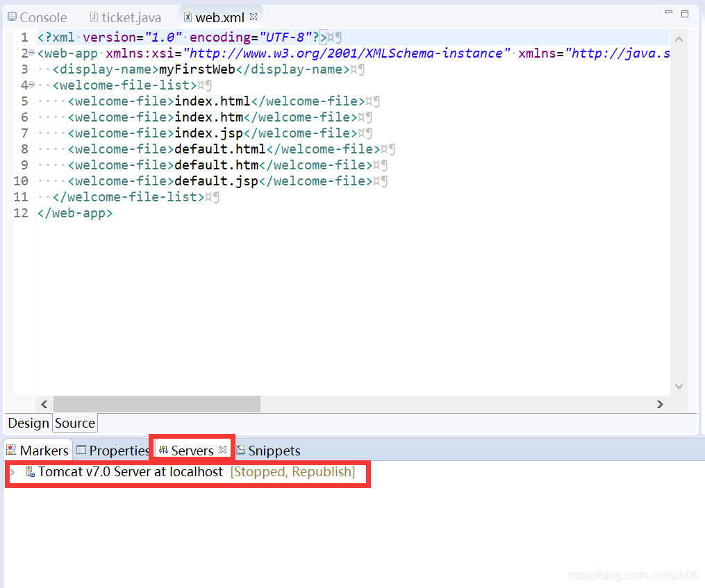
Task: Click default.htm on line 9
Action: [216, 165]
